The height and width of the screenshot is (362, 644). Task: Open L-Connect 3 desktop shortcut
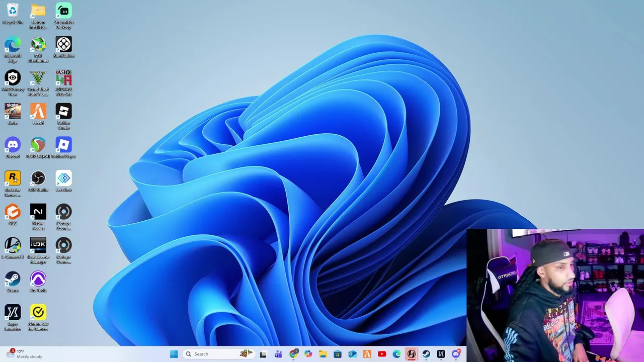click(x=13, y=248)
